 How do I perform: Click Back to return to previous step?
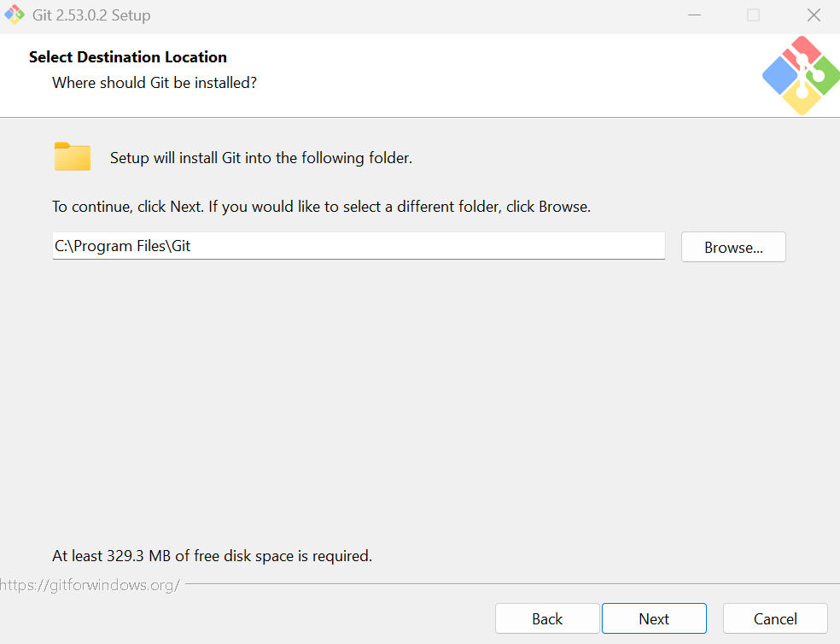tap(547, 618)
